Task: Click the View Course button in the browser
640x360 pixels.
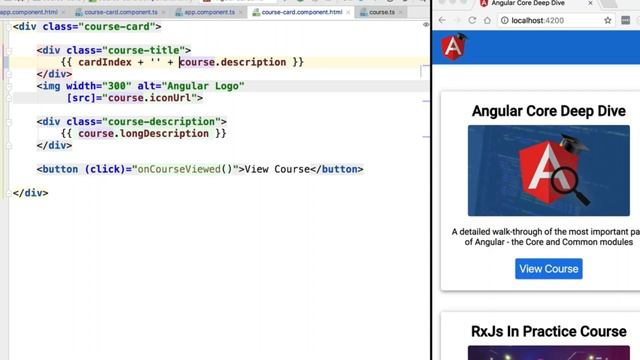Action: (549, 269)
